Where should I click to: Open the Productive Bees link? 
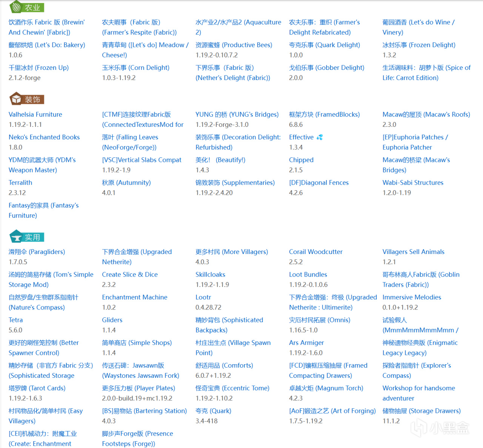pyautogui.click(x=234, y=45)
